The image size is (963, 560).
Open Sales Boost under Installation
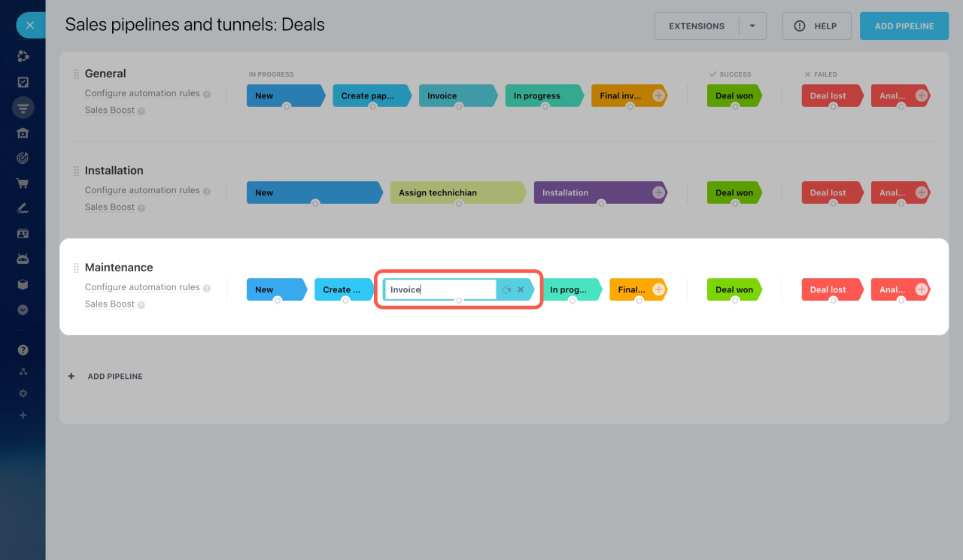tap(110, 207)
